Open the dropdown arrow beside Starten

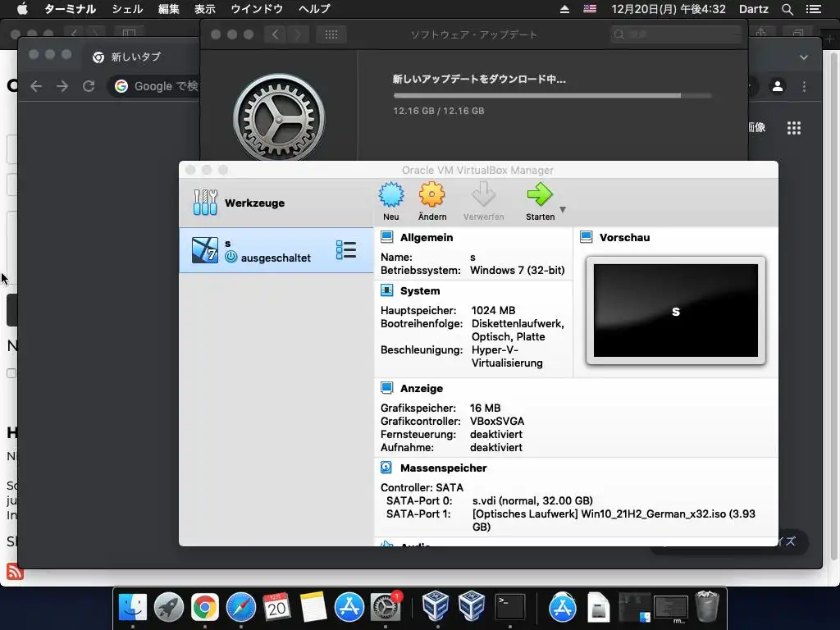point(563,209)
